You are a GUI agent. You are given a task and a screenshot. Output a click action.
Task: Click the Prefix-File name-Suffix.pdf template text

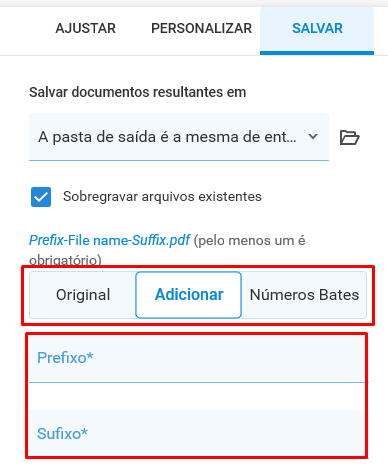click(109, 240)
